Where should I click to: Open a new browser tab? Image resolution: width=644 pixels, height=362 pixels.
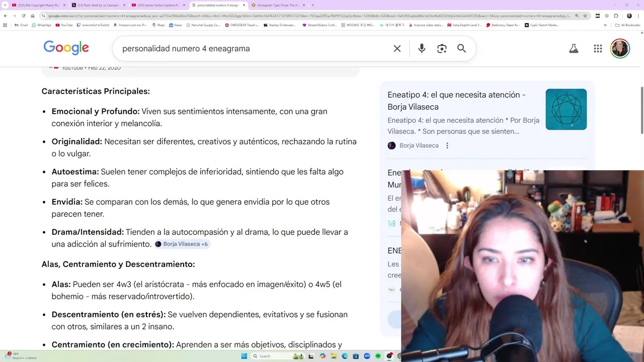312,5
